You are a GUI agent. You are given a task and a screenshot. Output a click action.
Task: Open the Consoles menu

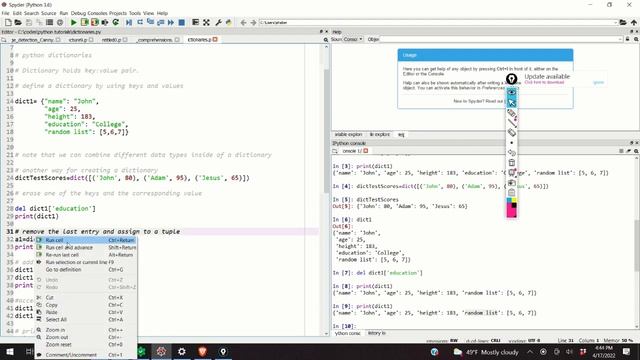[x=97, y=13]
